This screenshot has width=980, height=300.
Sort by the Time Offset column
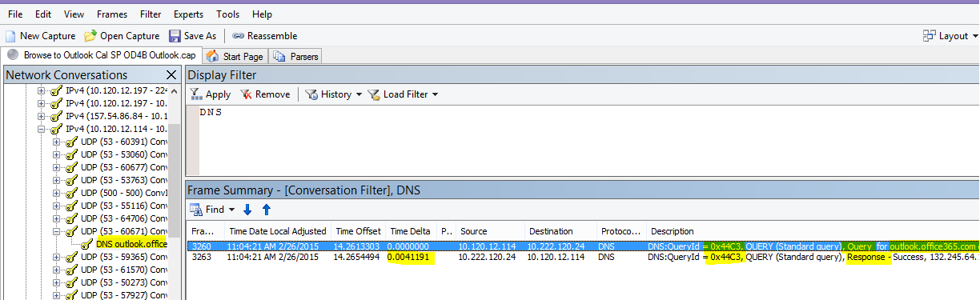pos(358,230)
